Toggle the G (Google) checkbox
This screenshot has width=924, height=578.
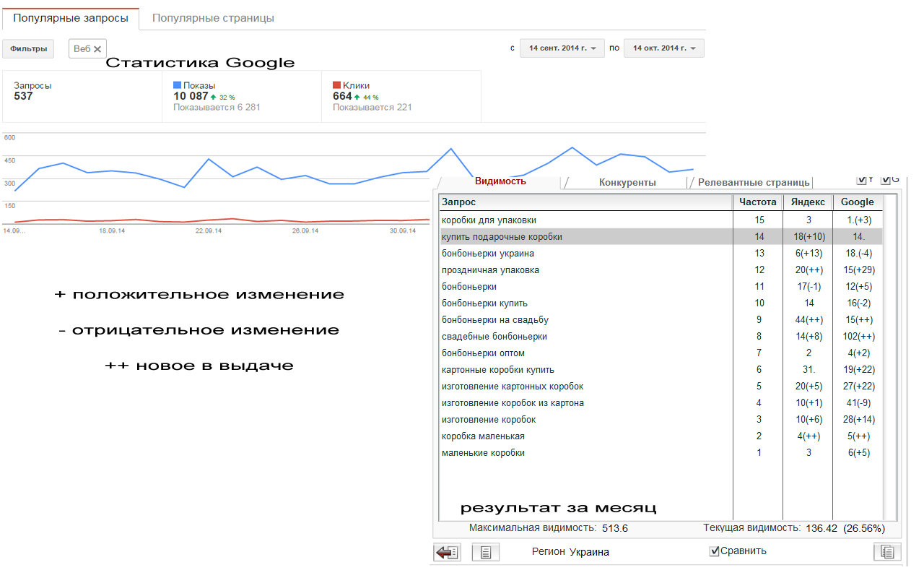(x=886, y=179)
